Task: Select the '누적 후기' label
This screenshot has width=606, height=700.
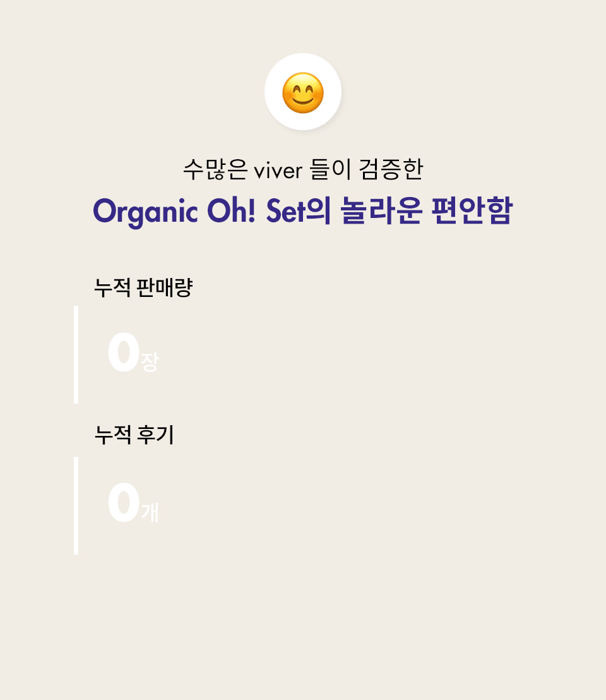Action: pos(134,435)
